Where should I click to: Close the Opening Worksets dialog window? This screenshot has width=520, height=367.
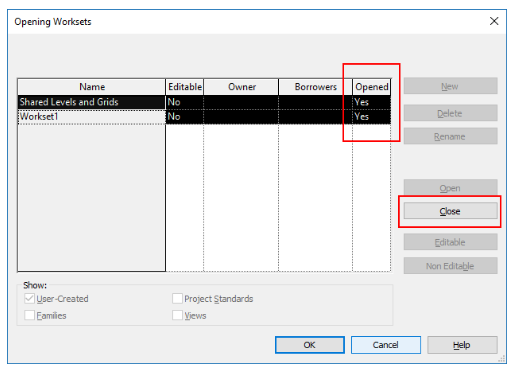click(x=494, y=21)
